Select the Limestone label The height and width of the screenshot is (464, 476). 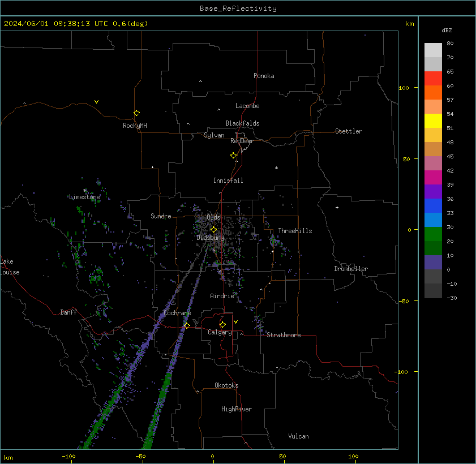click(x=84, y=197)
